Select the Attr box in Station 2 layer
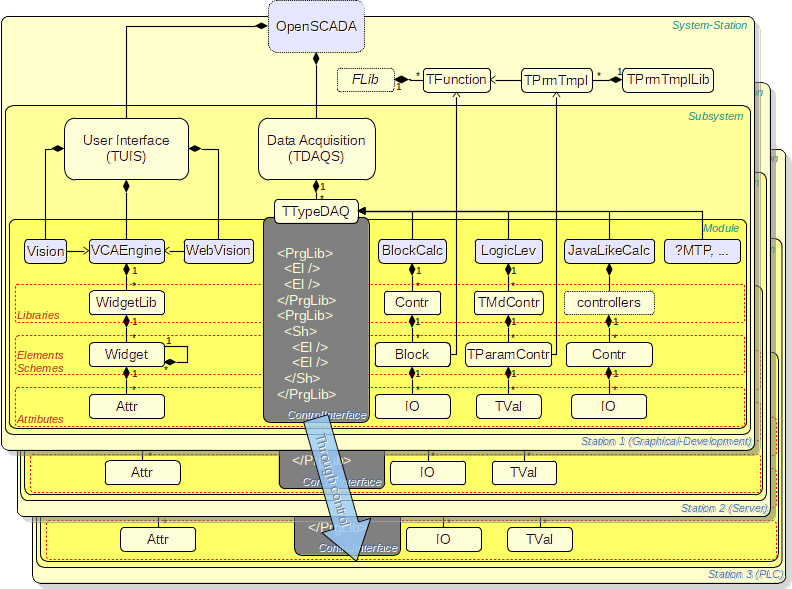Viewport: 792px width, 589px height. point(142,473)
